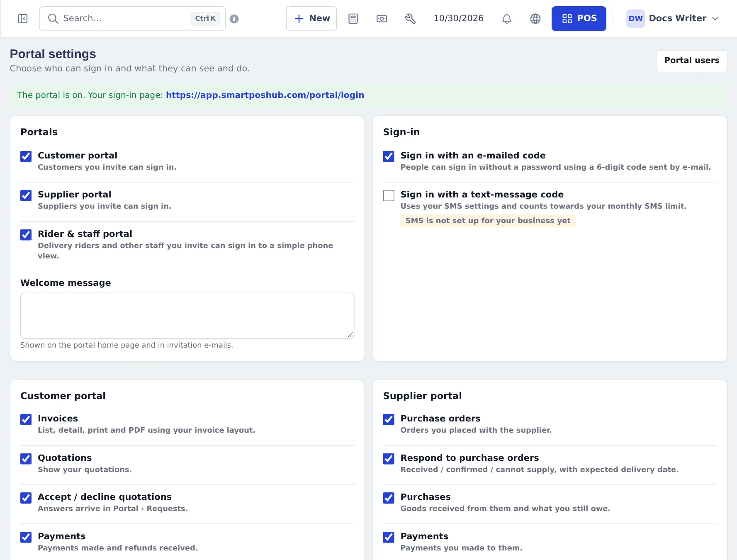The image size is (737, 560).
Task: Uncheck Accept / decline quotations
Action: tap(26, 498)
